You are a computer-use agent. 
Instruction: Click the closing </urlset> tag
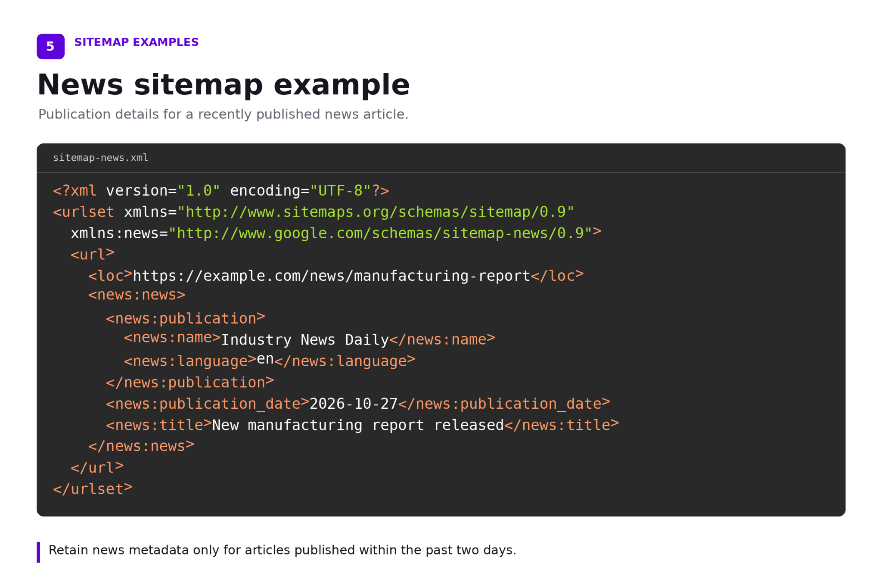tap(93, 489)
